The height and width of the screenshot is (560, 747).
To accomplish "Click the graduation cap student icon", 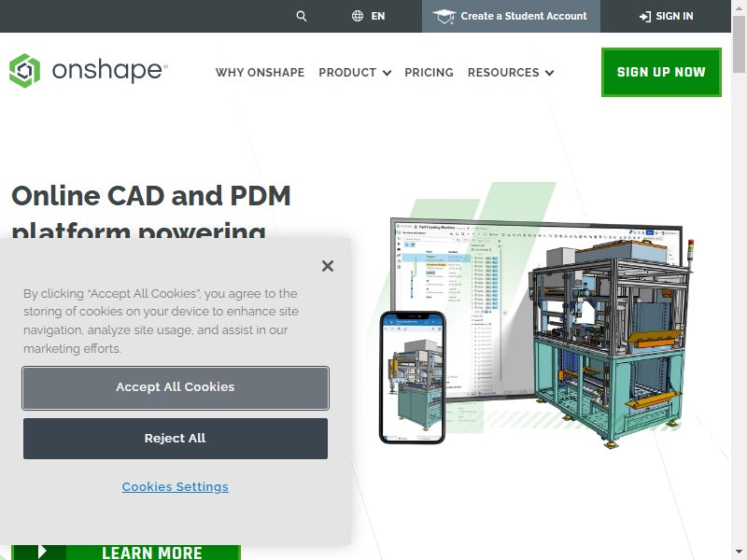I will [x=444, y=17].
